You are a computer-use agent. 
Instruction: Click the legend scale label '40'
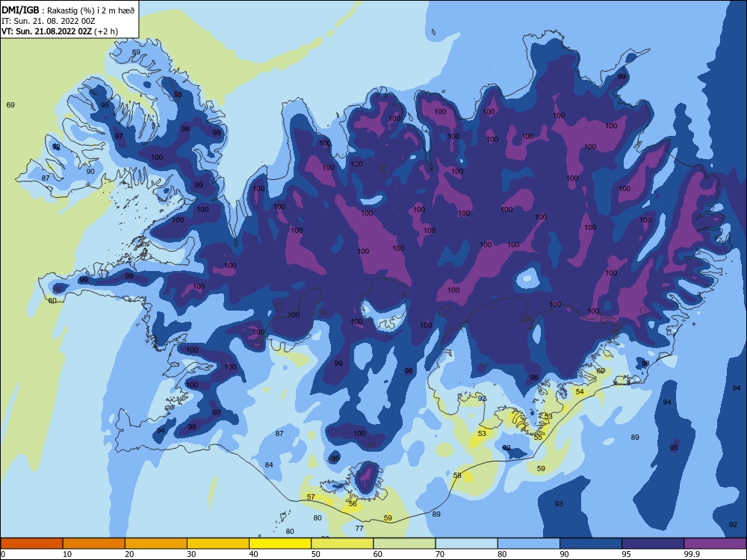(253, 554)
